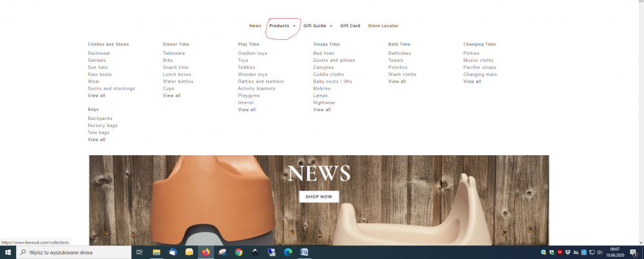Open the Bags category heading
The width and height of the screenshot is (644, 259).
click(x=93, y=110)
